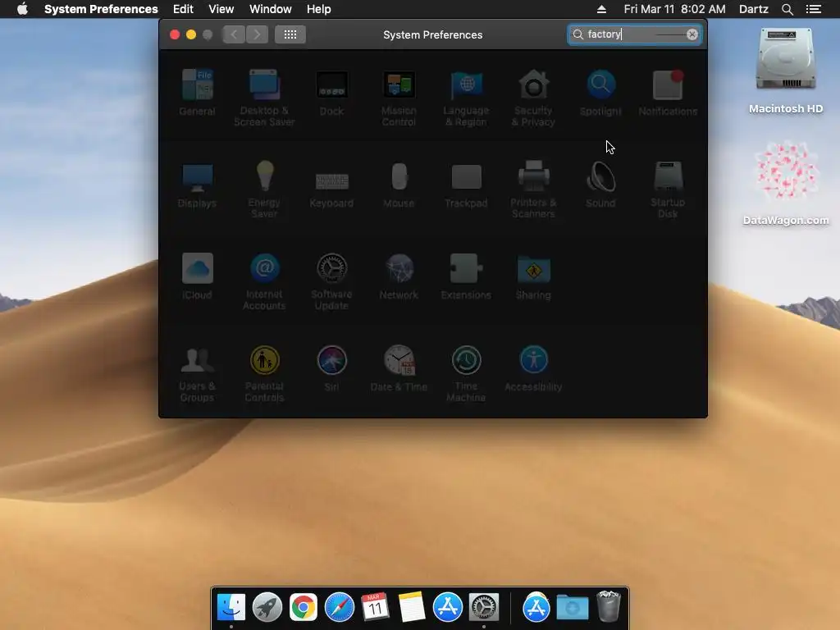Select the Macintosh HD desktop icon

786,71
